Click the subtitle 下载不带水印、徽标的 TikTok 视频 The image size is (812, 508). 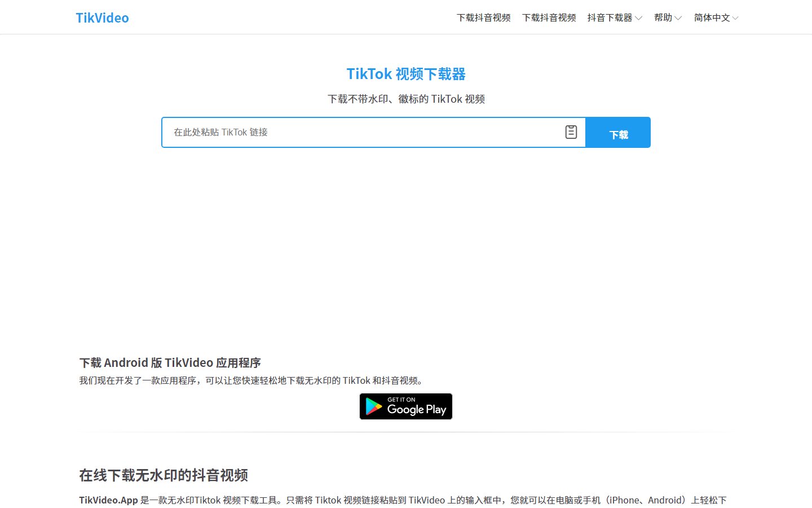(406, 99)
